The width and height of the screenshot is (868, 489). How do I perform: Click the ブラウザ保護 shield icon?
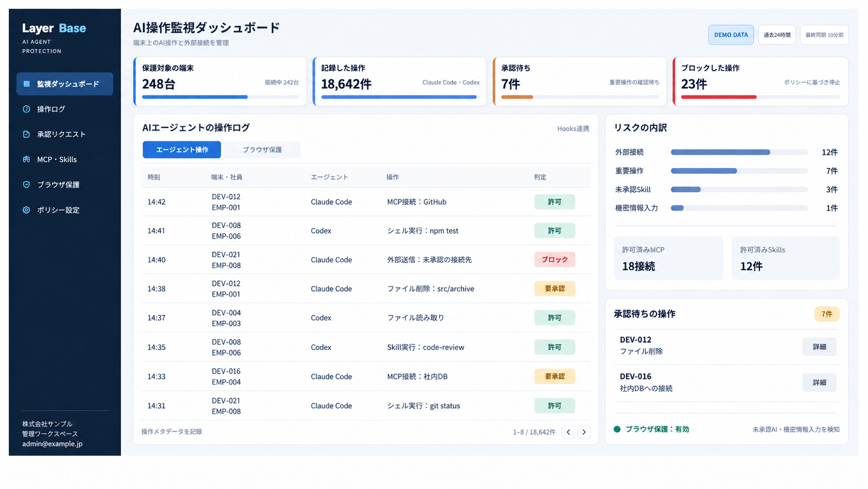[x=26, y=184]
